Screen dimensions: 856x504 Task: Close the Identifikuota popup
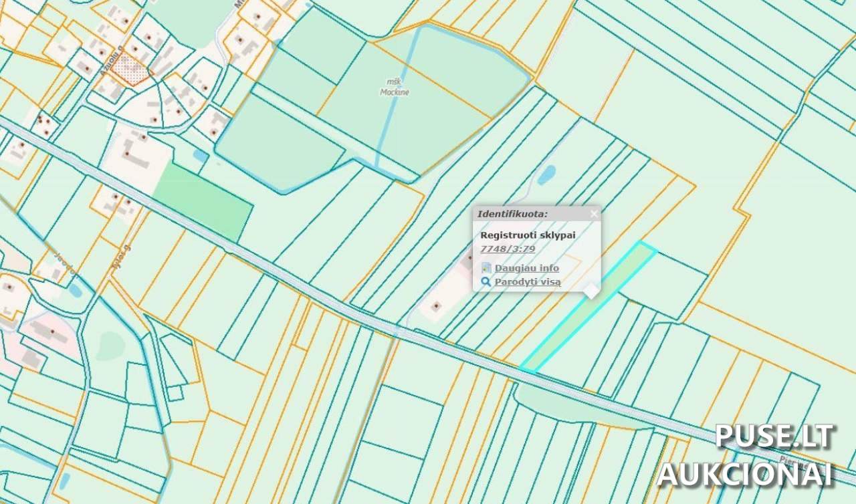point(594,214)
